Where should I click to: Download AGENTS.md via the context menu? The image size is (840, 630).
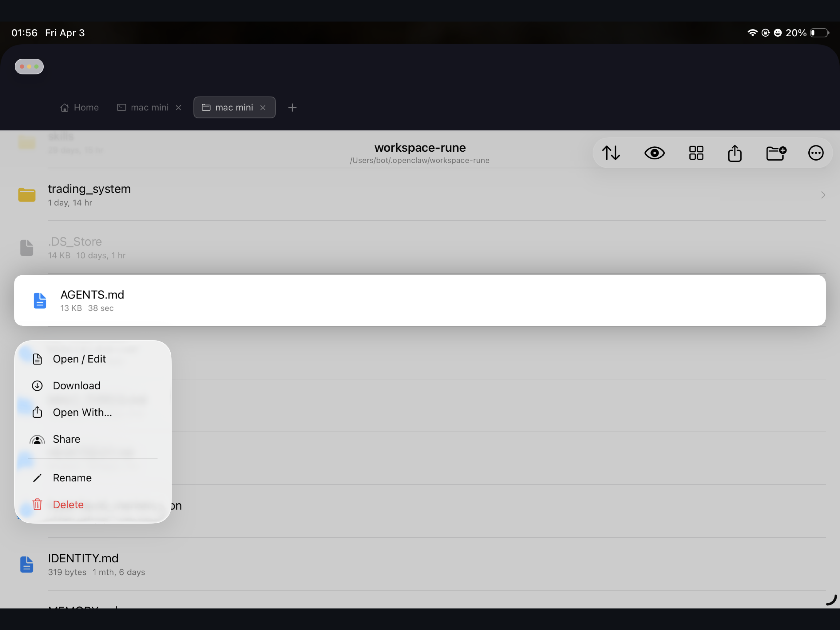(76, 385)
